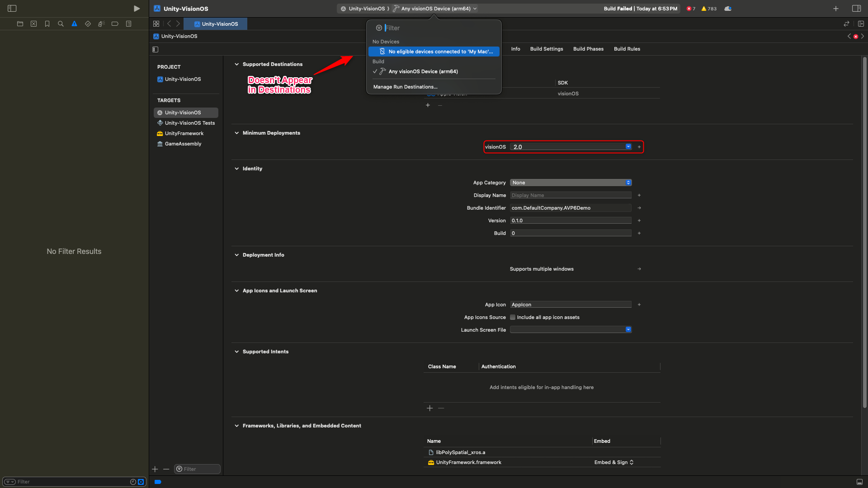Select Unity-VisionOS under PROJECT
Image resolution: width=868 pixels, height=488 pixels.
click(x=186, y=79)
